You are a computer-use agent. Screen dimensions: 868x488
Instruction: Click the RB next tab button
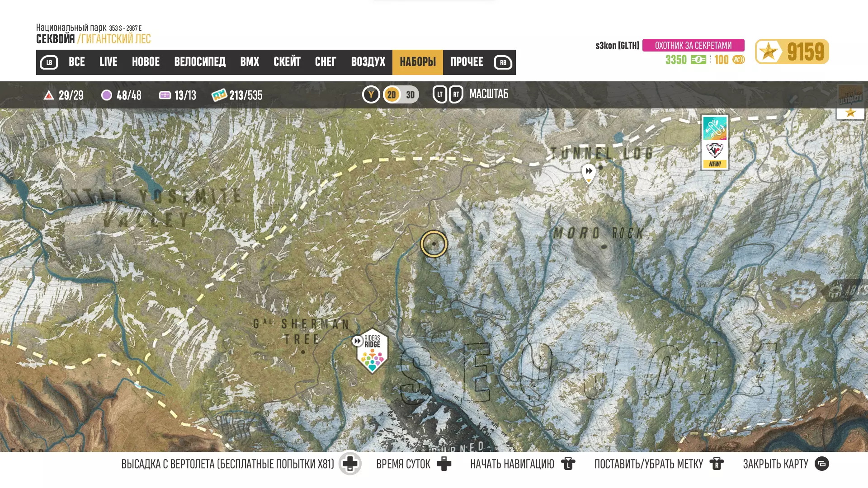click(x=503, y=62)
